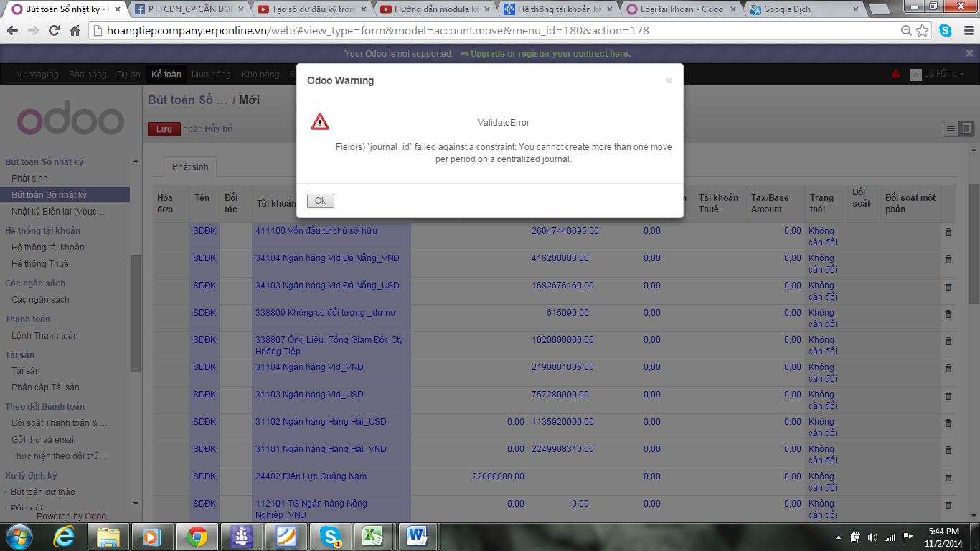Open the Kho hàng top menu
The height and width of the screenshot is (551, 980).
260,75
